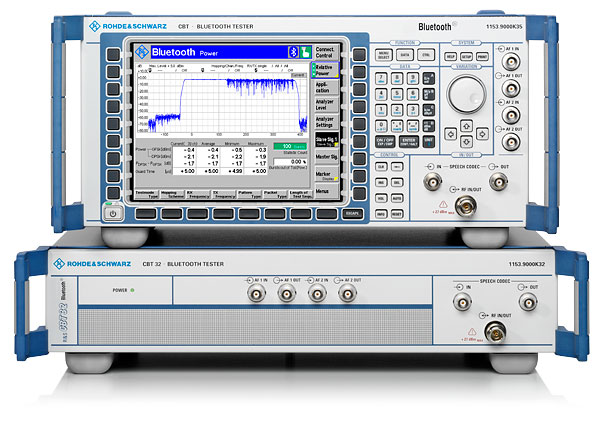Open the Marker softkey
This screenshot has height=430, width=600.
326,175
